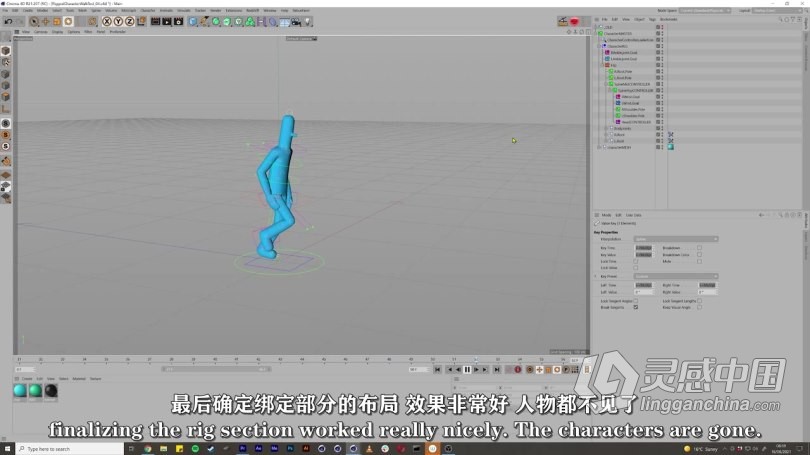Image resolution: width=810 pixels, height=455 pixels.
Task: Click the coordinate system icon
Action: tap(141, 22)
